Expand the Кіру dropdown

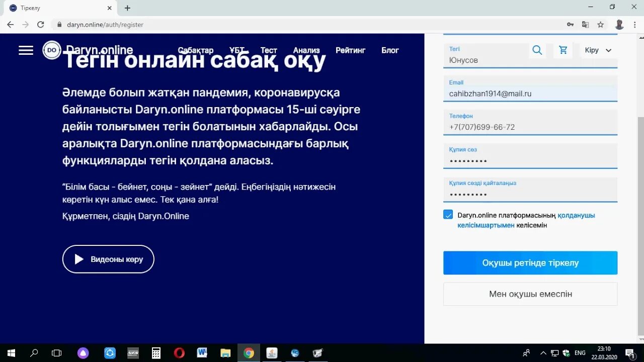(x=598, y=50)
